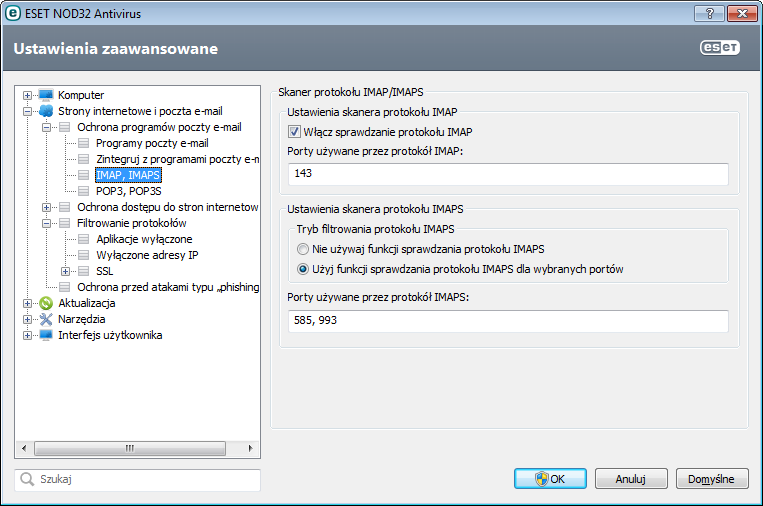Viewport: 763px width, 506px height.
Task: Click the Narzędzia wrench icon
Action: [x=46, y=319]
